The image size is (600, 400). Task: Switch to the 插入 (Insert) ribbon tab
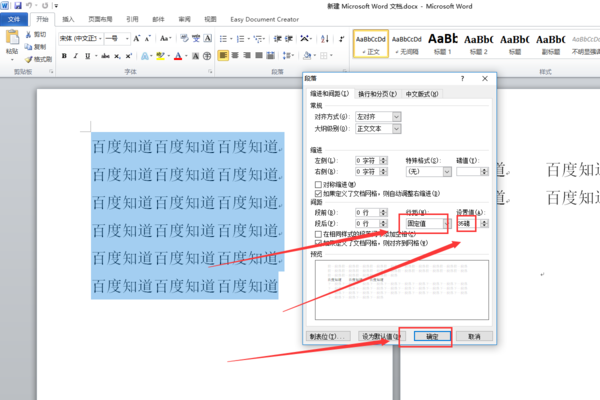(68, 19)
